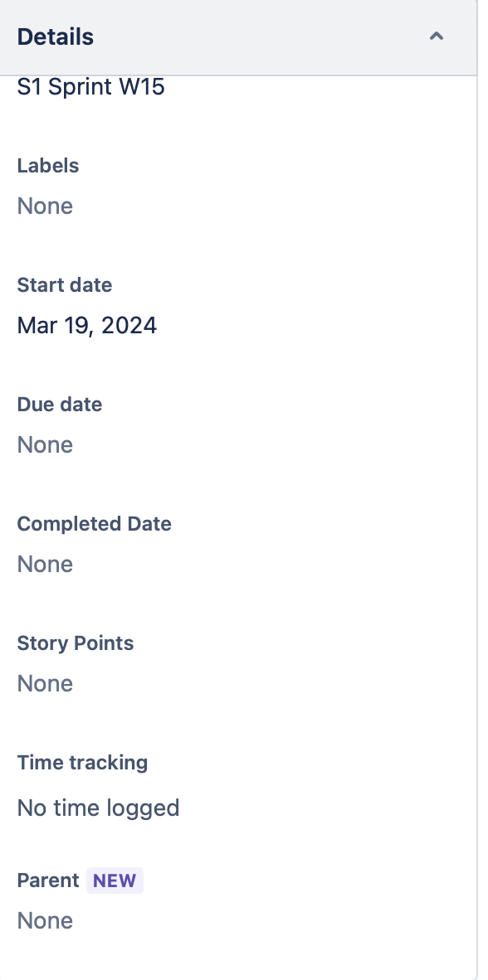Click the Labels field heading
The height and width of the screenshot is (980, 488).
(x=48, y=166)
